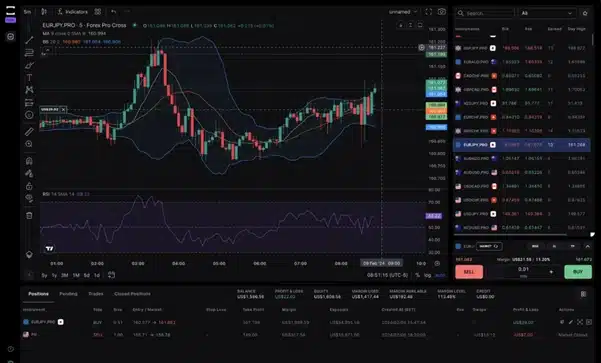Collapse the indicator legend arrow
Image resolution: width=601 pixels, height=363 pixels.
(x=47, y=50)
